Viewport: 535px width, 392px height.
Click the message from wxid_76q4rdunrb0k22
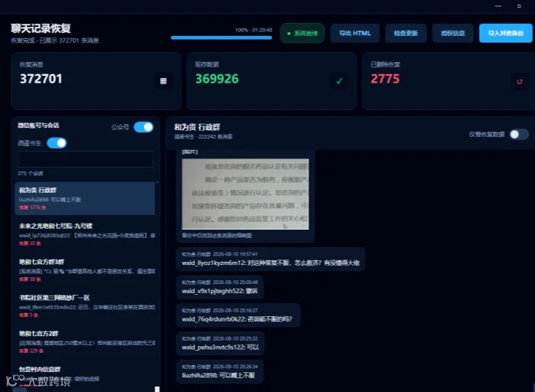pos(238,315)
